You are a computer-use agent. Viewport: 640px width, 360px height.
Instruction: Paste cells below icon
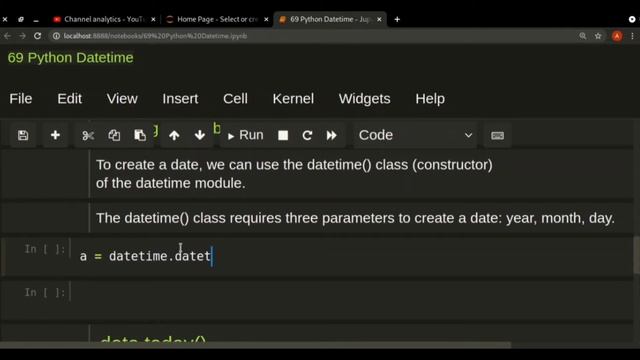140,135
